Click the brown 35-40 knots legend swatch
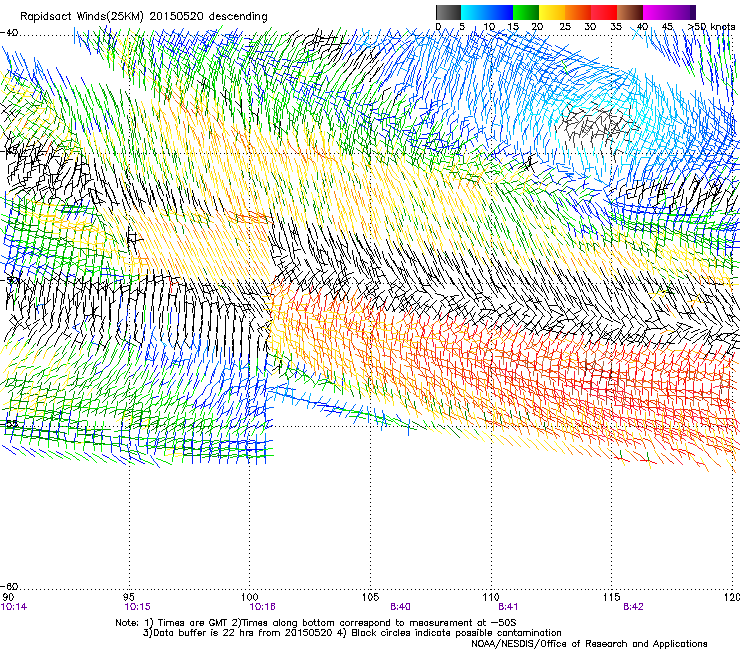This screenshot has height=650, width=740. [x=630, y=12]
